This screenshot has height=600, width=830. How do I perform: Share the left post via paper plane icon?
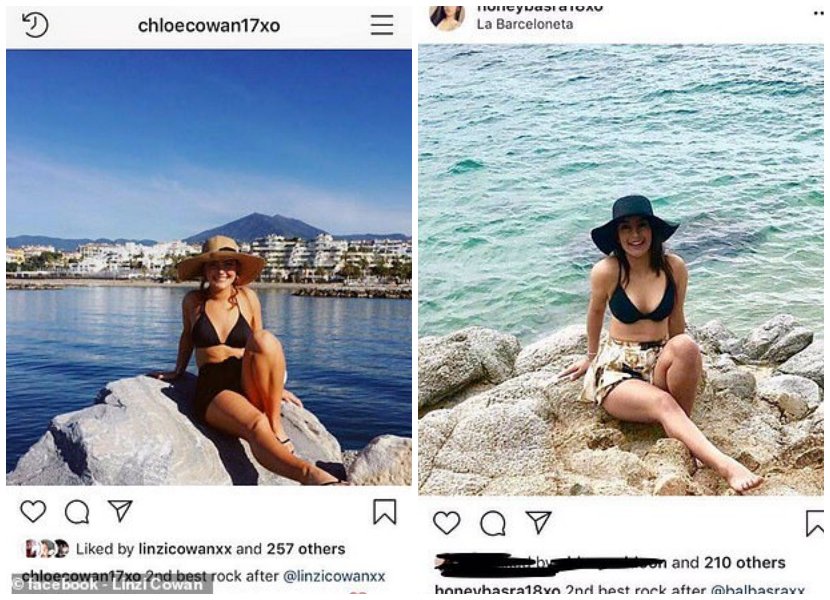click(x=120, y=511)
